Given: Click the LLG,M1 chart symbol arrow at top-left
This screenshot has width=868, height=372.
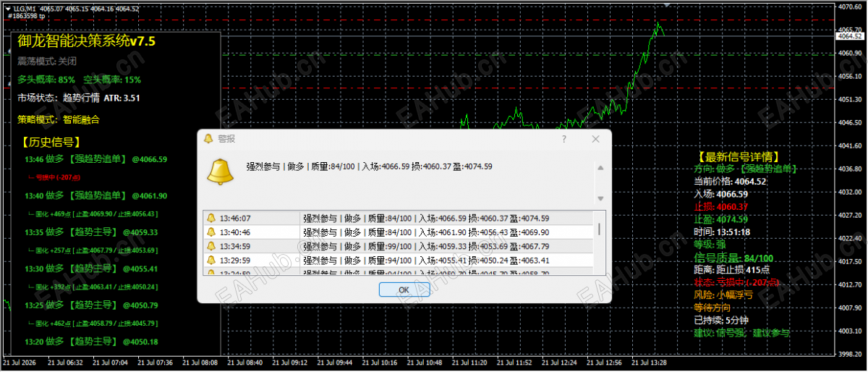Looking at the screenshot, I should (7, 8).
